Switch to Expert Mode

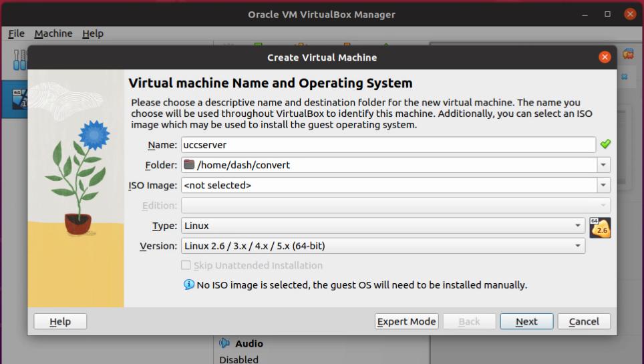click(406, 321)
